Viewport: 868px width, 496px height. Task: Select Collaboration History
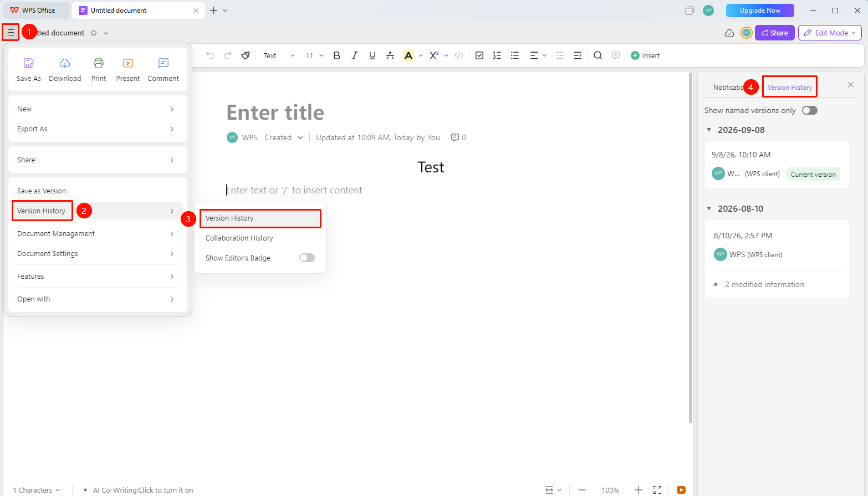pyautogui.click(x=260, y=238)
